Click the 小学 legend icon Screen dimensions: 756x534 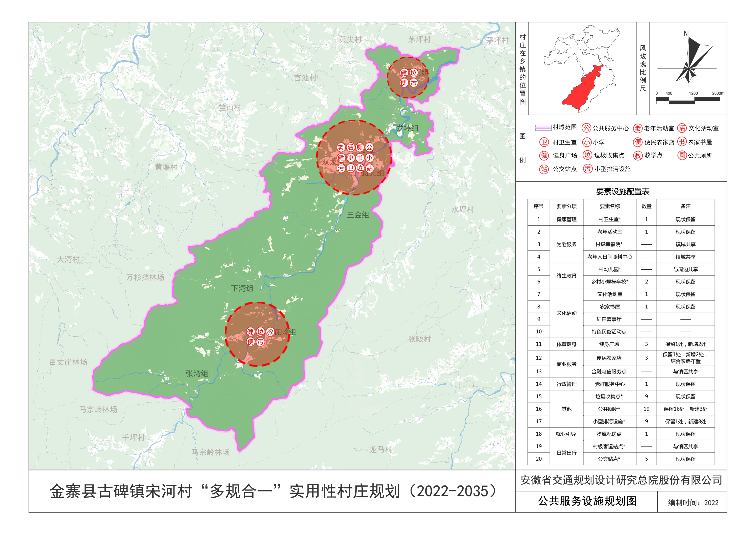point(587,142)
